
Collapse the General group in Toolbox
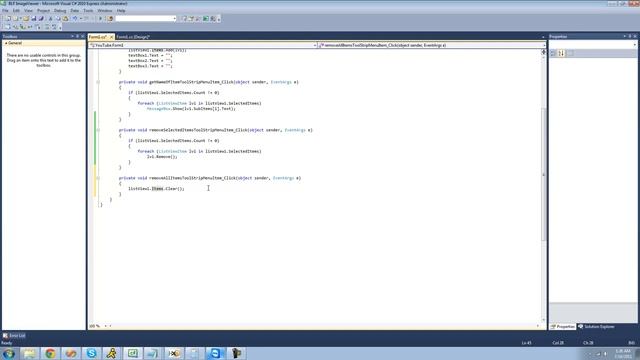[6, 43]
